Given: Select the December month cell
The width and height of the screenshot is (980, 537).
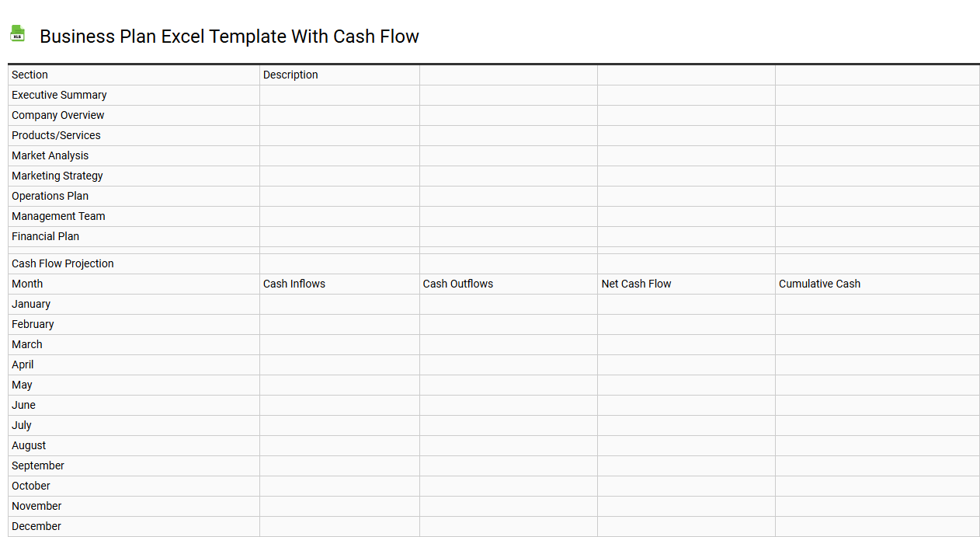Looking at the screenshot, I should tap(36, 526).
